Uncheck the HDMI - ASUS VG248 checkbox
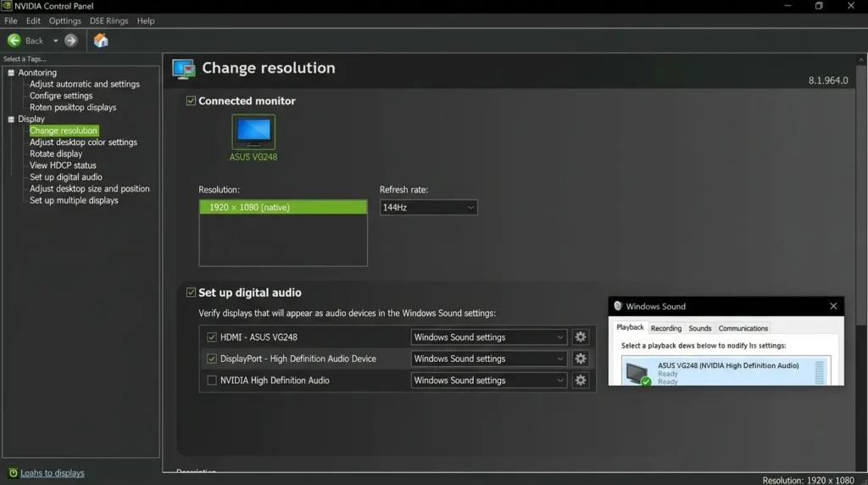This screenshot has height=485, width=868. pyautogui.click(x=211, y=337)
